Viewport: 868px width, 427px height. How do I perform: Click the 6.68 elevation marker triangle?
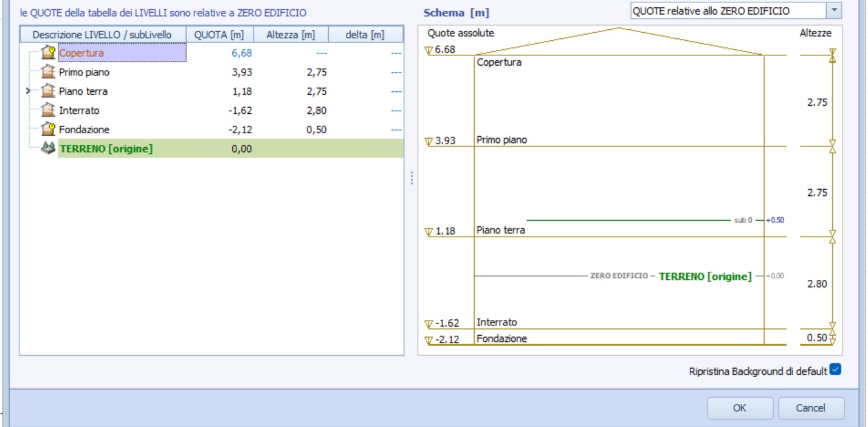click(429, 50)
